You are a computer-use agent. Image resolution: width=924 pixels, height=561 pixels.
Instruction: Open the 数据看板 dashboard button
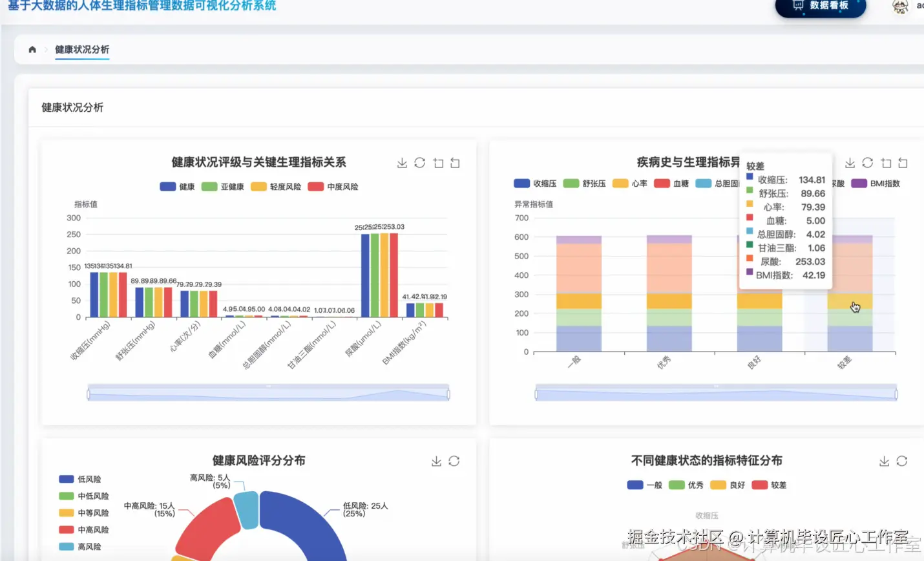click(x=821, y=6)
